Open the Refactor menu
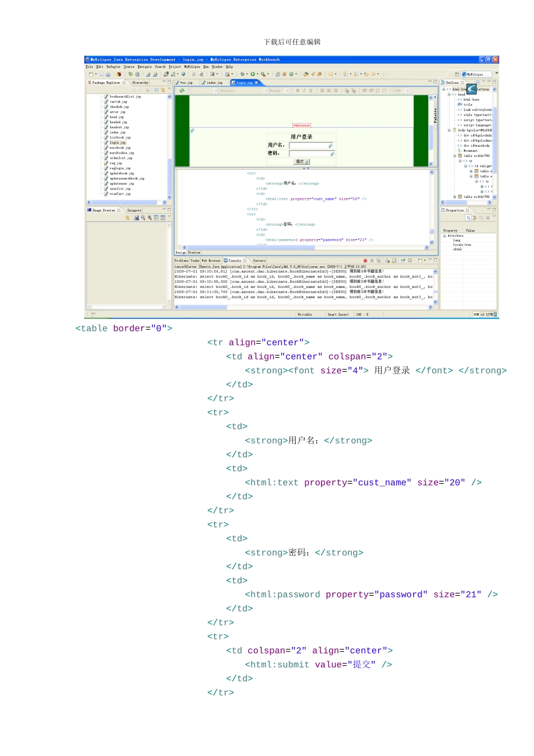Image resolution: width=534 pixels, height=756 pixels. (113, 66)
